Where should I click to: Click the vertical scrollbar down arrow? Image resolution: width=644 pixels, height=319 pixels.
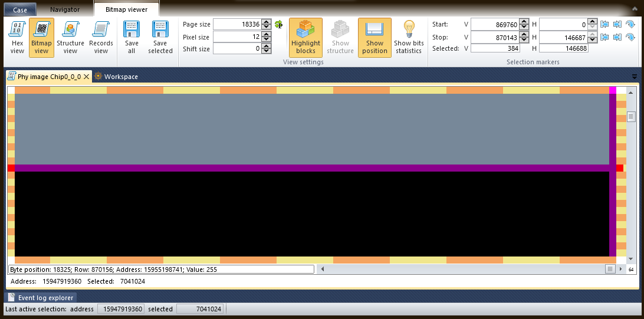click(x=631, y=259)
